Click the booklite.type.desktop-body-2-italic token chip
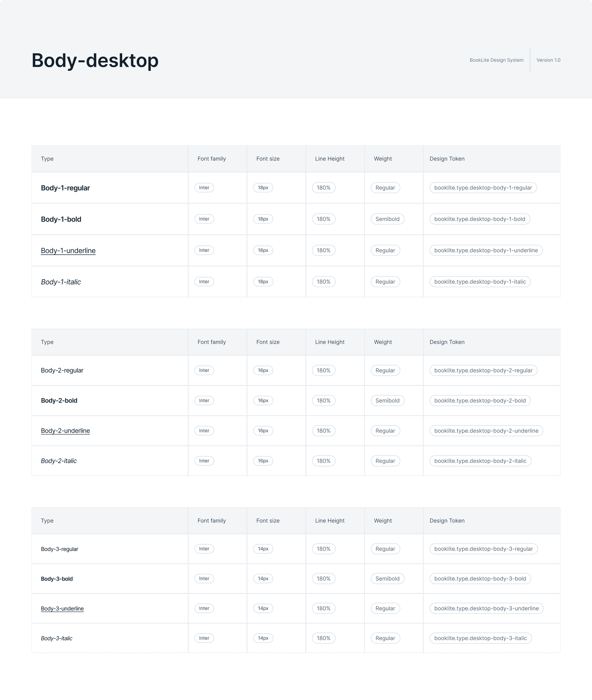 pyautogui.click(x=481, y=461)
